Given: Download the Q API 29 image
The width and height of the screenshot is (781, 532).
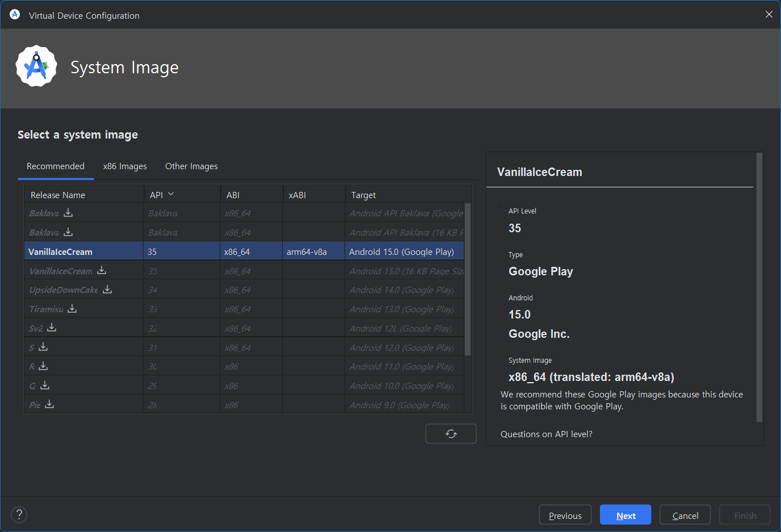Looking at the screenshot, I should (x=45, y=385).
